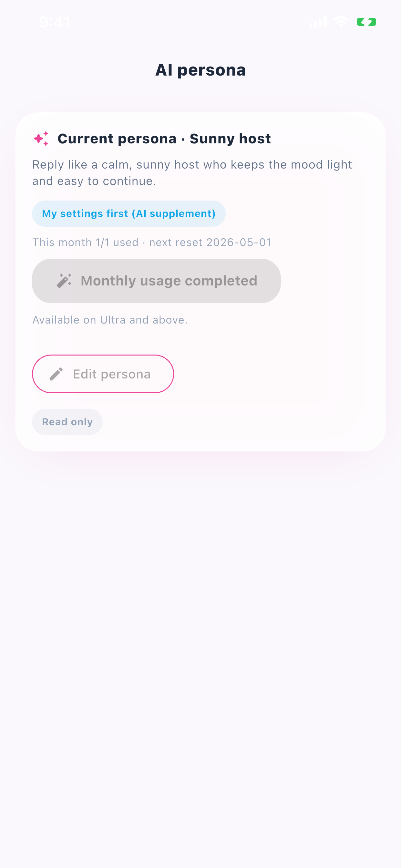
Task: Tap the This month 1/1 used text
Action: [x=85, y=242]
